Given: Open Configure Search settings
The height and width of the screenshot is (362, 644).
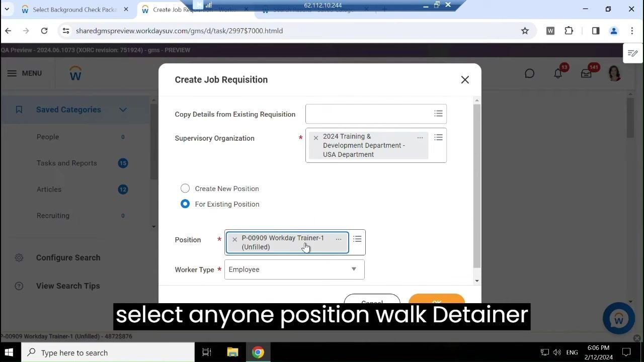Looking at the screenshot, I should pos(68,257).
